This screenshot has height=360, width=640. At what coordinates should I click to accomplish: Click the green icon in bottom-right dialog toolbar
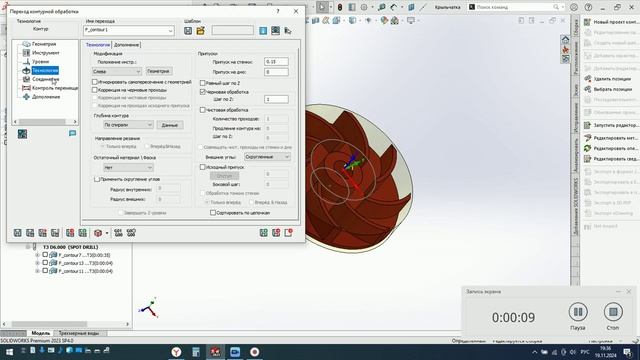tap(264, 233)
